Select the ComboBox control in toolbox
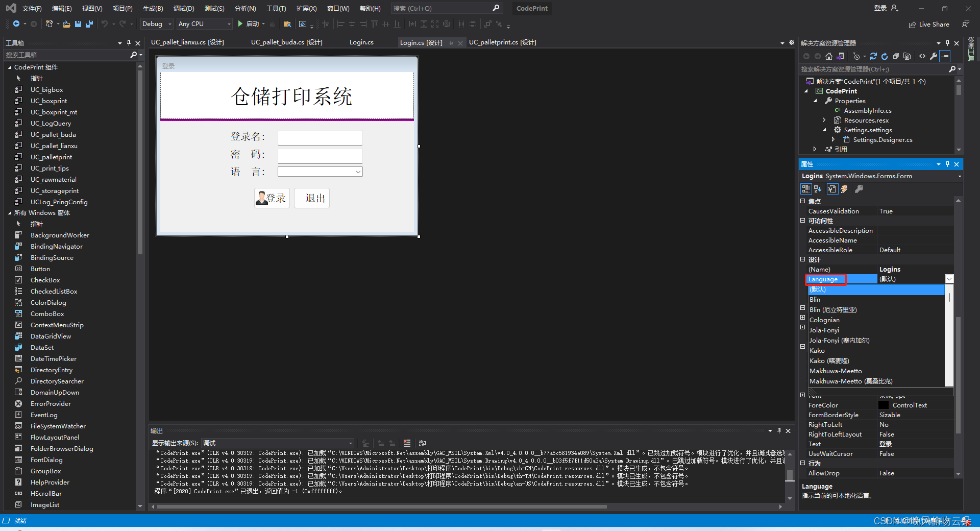Viewport: 980px width, 531px height. click(47, 314)
